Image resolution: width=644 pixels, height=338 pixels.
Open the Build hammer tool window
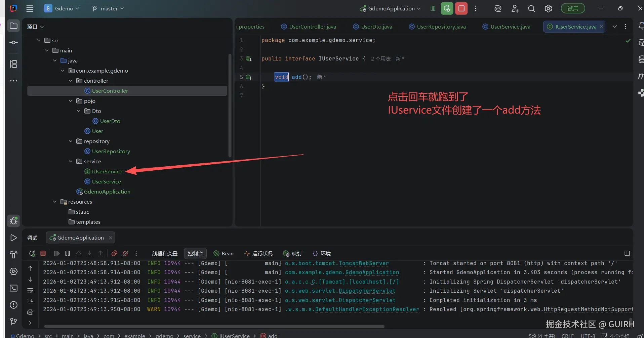[x=13, y=255]
